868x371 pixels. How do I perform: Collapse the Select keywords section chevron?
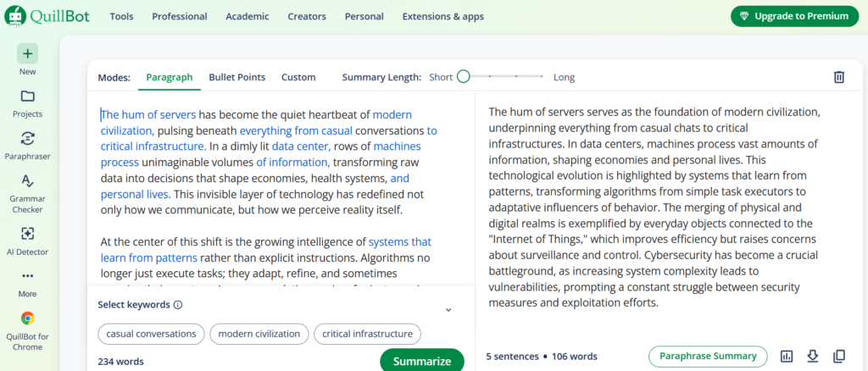(x=448, y=310)
